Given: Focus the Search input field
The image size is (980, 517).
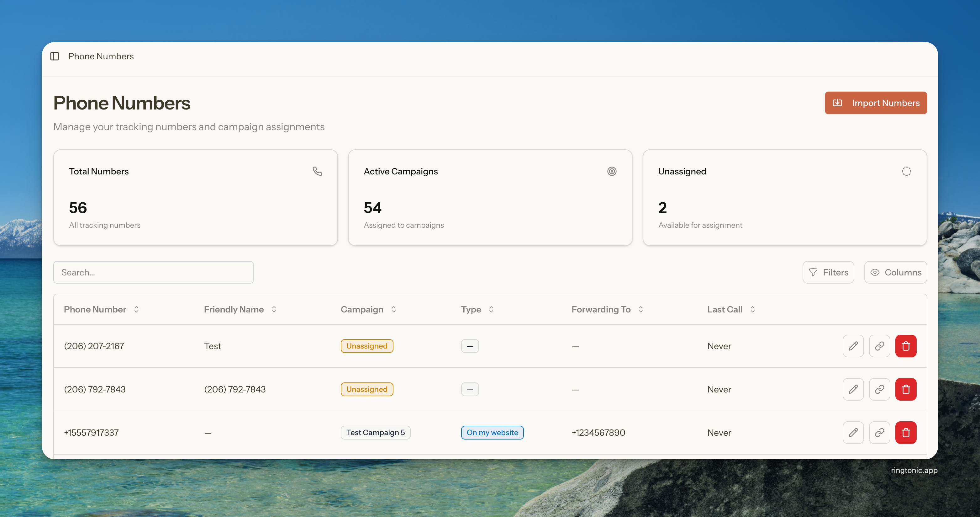Looking at the screenshot, I should 153,272.
